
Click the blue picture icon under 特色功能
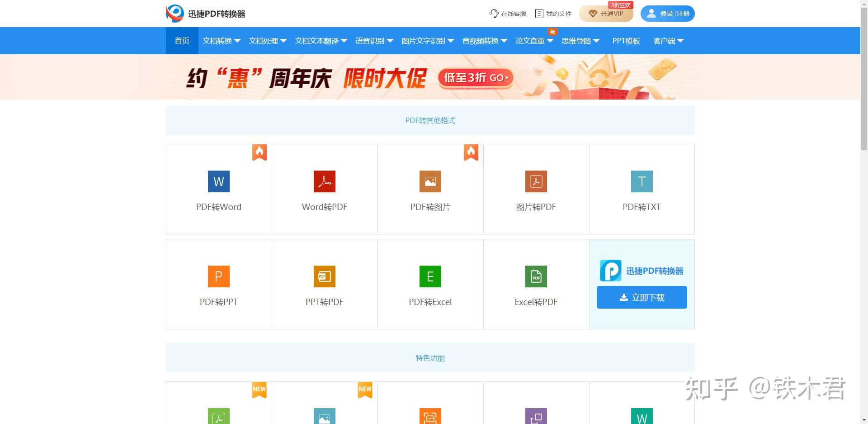coord(325,416)
